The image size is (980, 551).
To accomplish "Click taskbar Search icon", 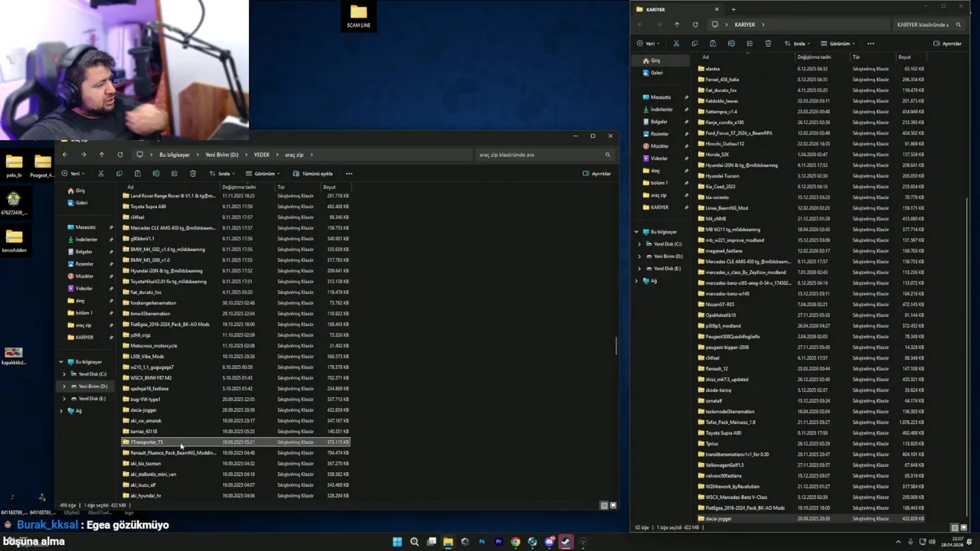I will click(x=414, y=542).
